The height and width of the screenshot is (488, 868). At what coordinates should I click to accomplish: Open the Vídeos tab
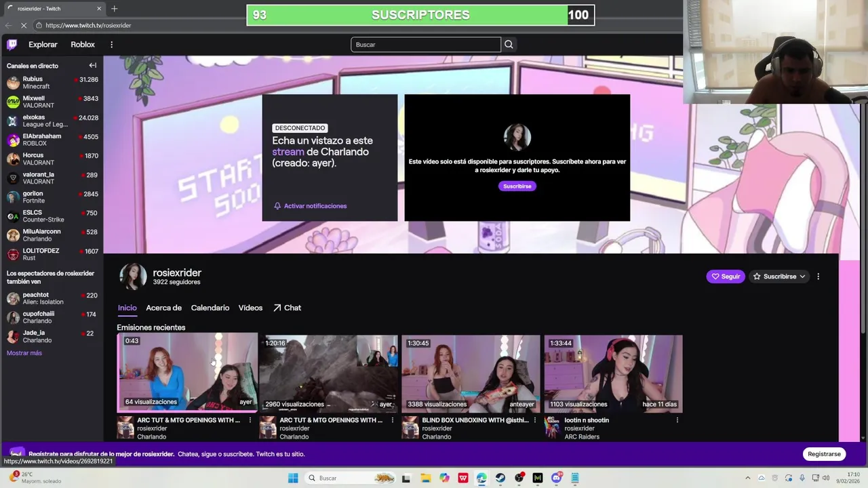pos(250,308)
